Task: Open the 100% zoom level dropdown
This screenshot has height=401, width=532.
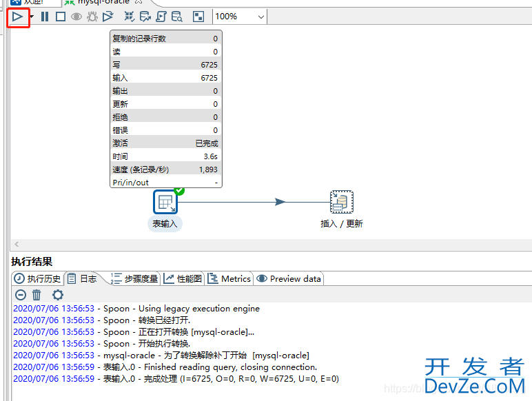Action: [x=240, y=17]
